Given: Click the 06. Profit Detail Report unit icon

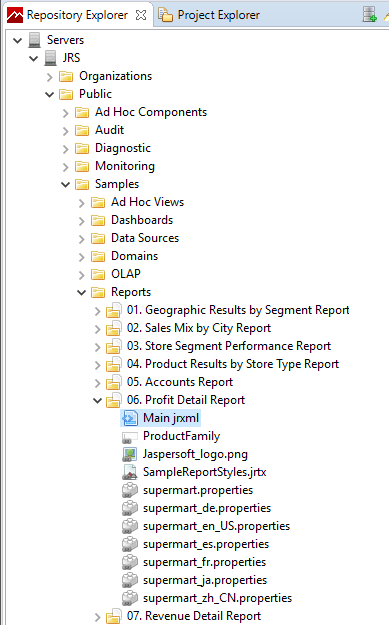Looking at the screenshot, I should tap(114, 400).
